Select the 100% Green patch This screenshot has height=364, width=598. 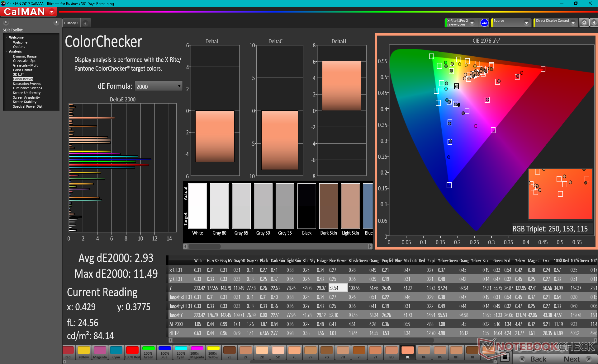pyautogui.click(x=149, y=352)
